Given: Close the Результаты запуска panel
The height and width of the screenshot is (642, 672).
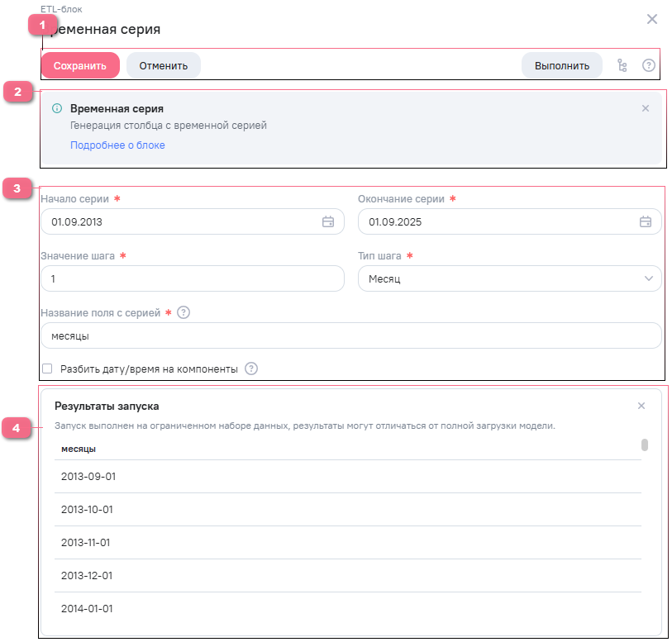Looking at the screenshot, I should point(641,406).
